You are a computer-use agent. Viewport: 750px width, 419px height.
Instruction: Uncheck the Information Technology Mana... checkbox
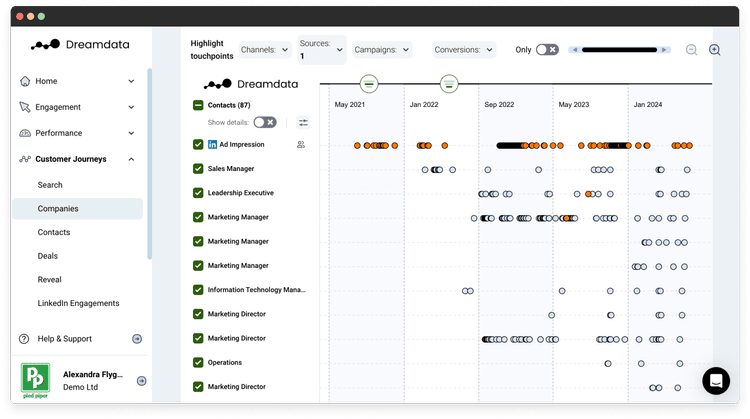point(198,290)
